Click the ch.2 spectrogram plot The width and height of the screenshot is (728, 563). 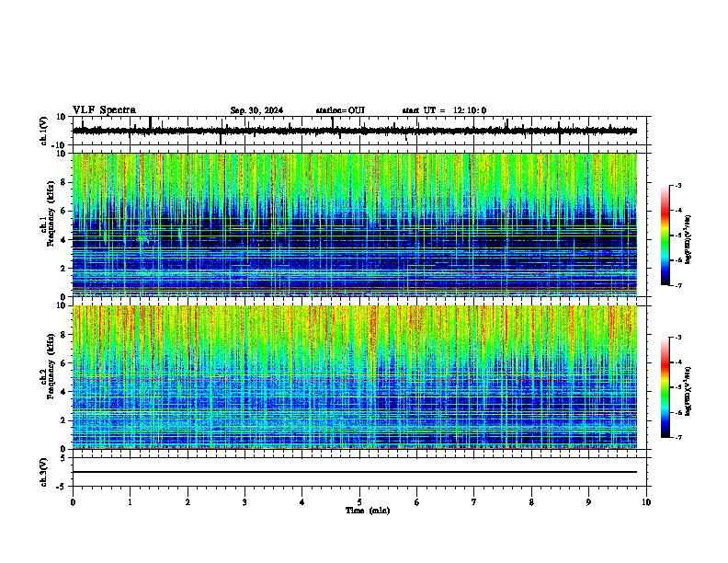pos(355,377)
